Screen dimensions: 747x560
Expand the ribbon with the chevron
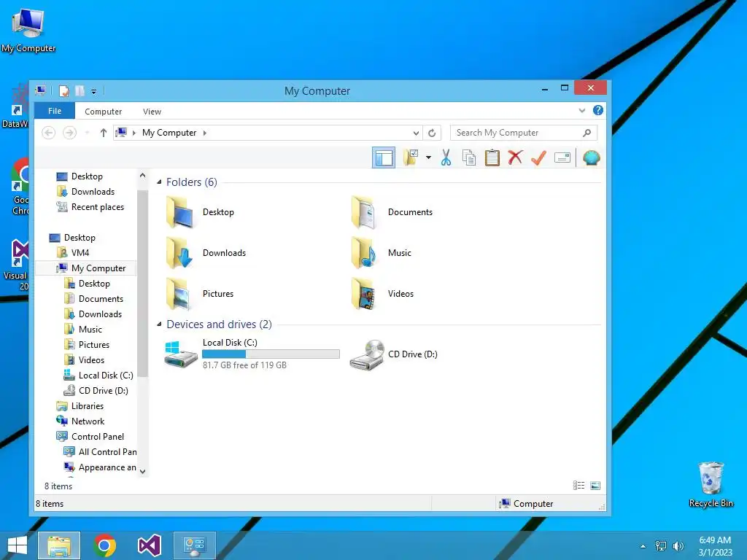pyautogui.click(x=581, y=111)
